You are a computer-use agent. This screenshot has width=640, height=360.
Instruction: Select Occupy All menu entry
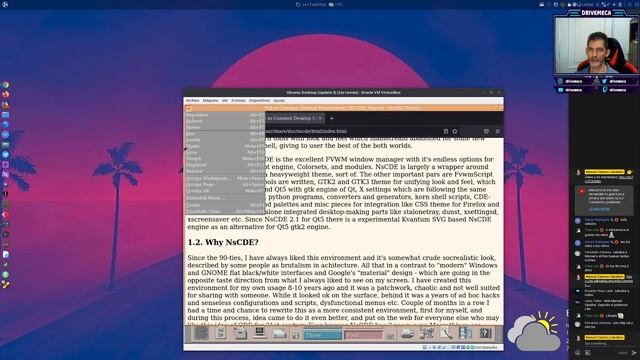click(x=225, y=191)
